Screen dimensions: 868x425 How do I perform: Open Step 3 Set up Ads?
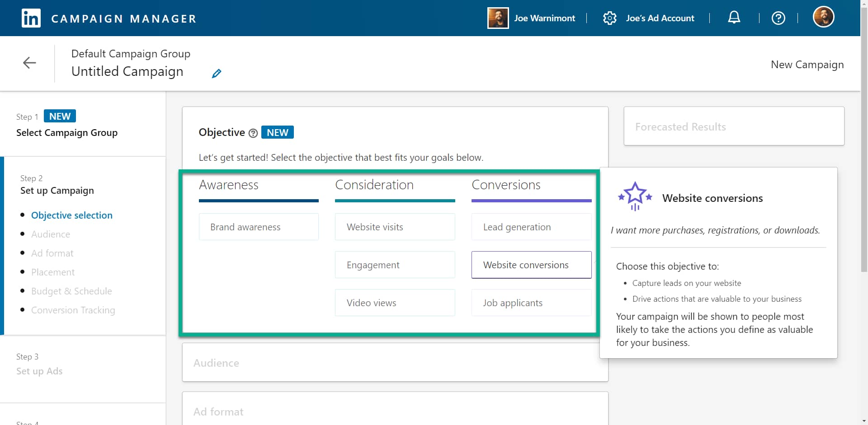[x=39, y=371]
